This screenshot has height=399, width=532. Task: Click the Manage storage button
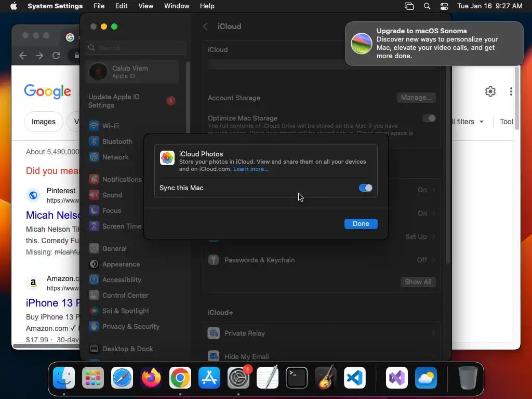pyautogui.click(x=416, y=98)
